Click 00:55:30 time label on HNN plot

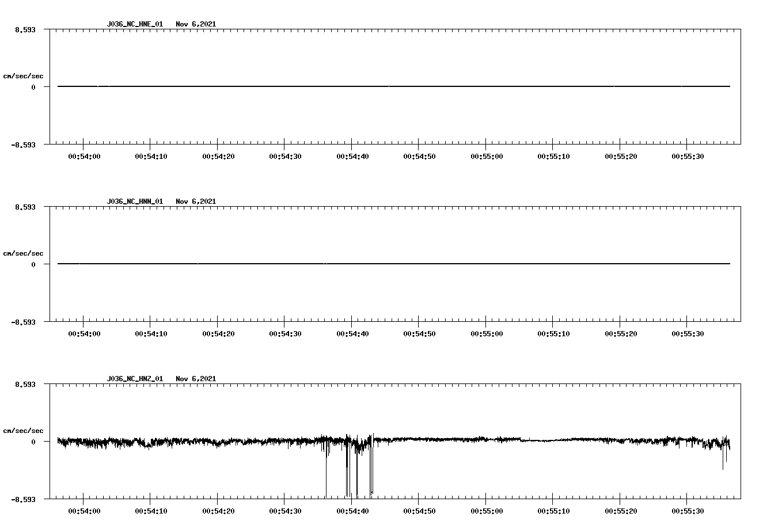click(688, 334)
